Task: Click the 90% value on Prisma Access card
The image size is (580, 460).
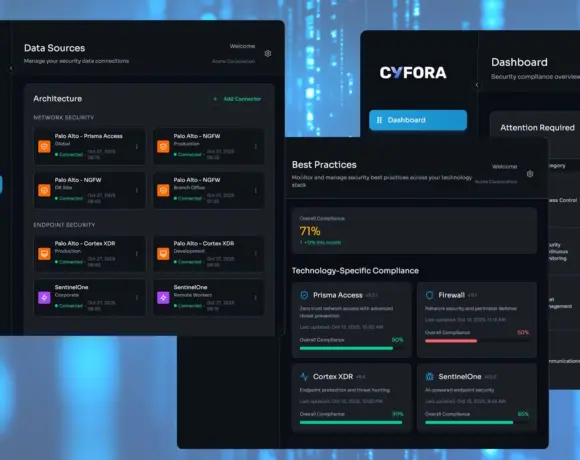Action: click(x=397, y=340)
